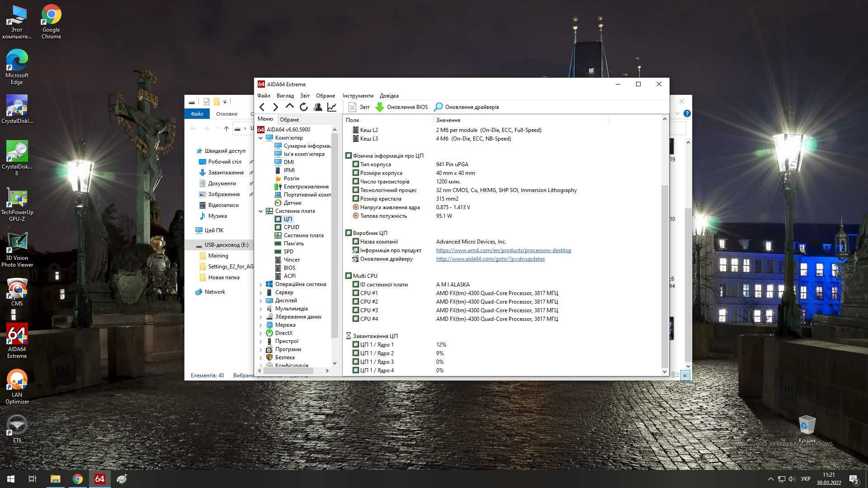Click the Звіт report button
Viewport: 868px width, 488px height.
[x=359, y=107]
